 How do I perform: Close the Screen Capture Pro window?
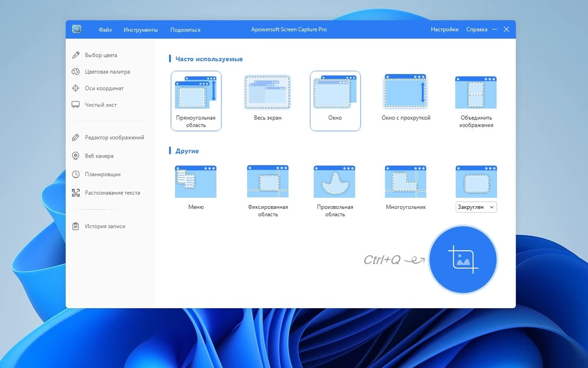tap(507, 29)
